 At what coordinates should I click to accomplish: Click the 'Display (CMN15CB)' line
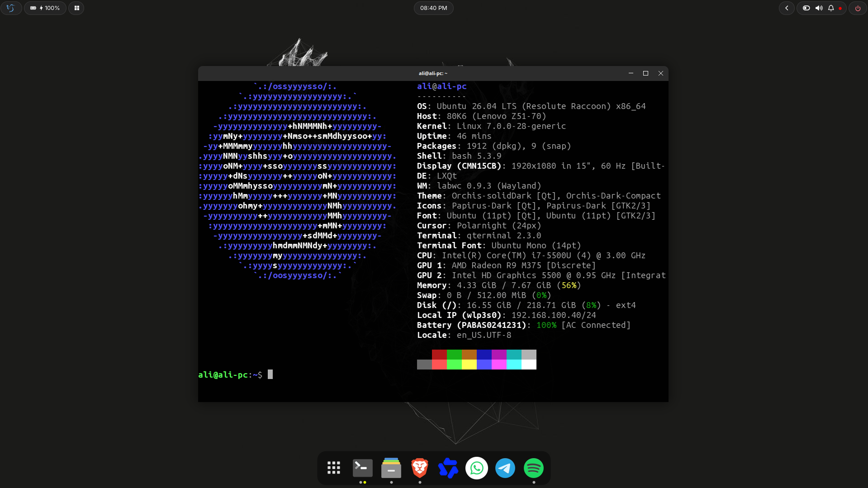541,166
